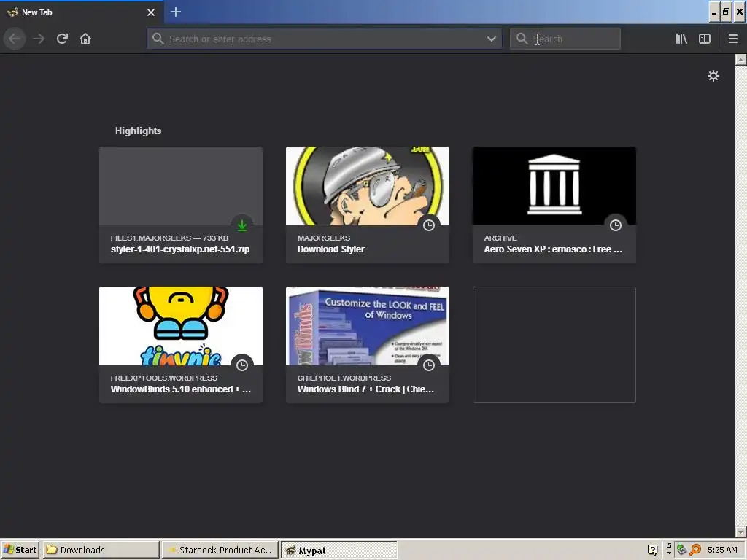The image size is (747, 560).
Task: Click the scrollbar up arrow
Action: click(x=741, y=60)
